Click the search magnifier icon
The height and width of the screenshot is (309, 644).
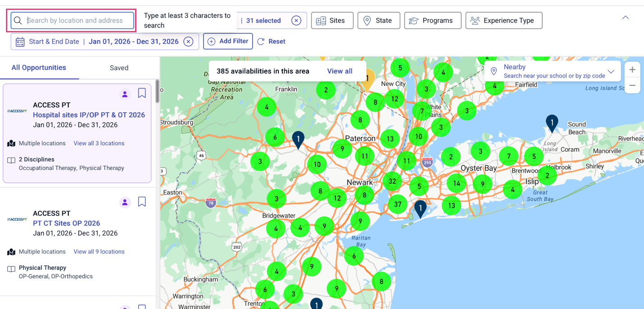pyautogui.click(x=18, y=20)
